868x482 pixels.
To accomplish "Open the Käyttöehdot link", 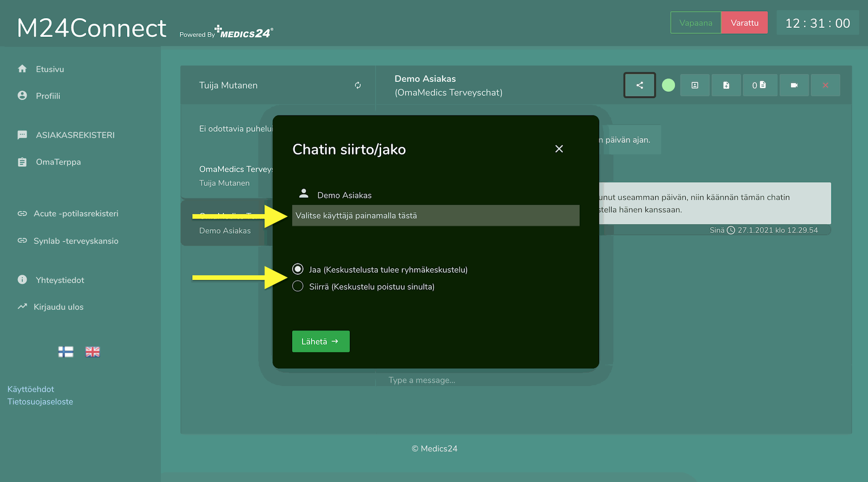I will pyautogui.click(x=31, y=389).
